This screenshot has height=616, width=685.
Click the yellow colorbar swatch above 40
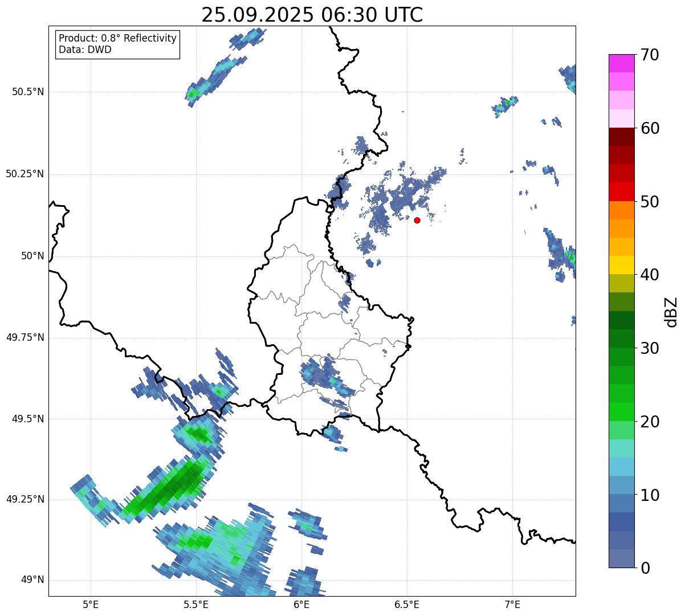click(622, 266)
